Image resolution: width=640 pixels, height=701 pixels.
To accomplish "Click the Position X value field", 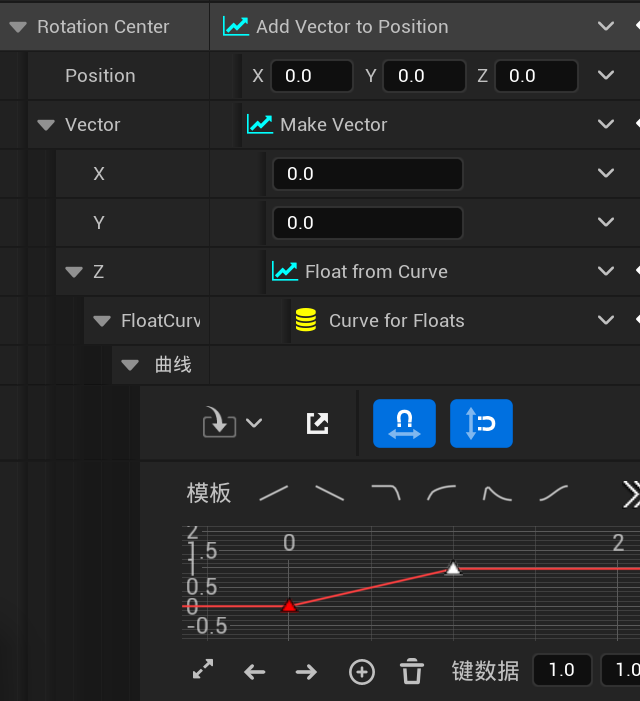I will [x=311, y=76].
